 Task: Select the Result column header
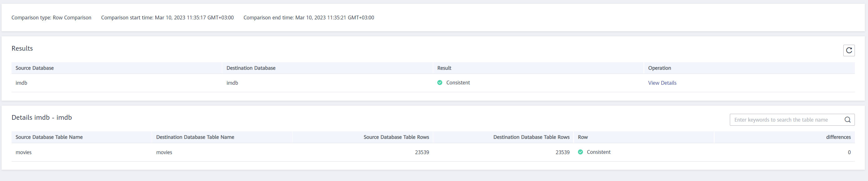pos(444,68)
